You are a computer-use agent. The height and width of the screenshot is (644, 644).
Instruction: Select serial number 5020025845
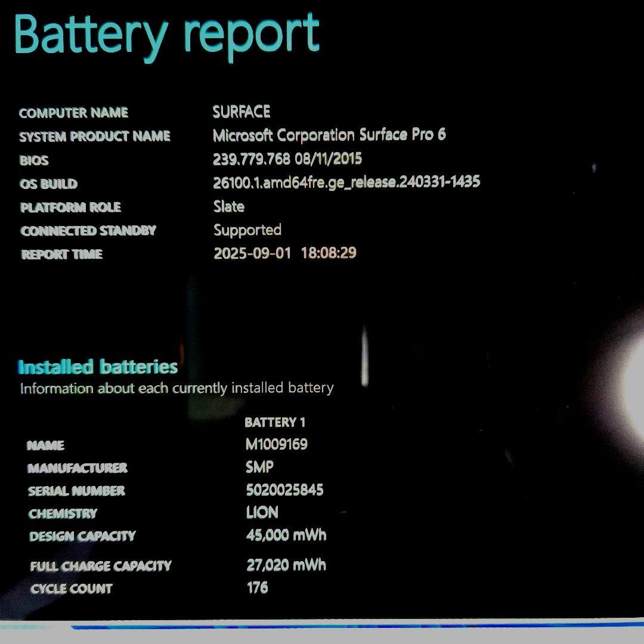[x=284, y=490]
